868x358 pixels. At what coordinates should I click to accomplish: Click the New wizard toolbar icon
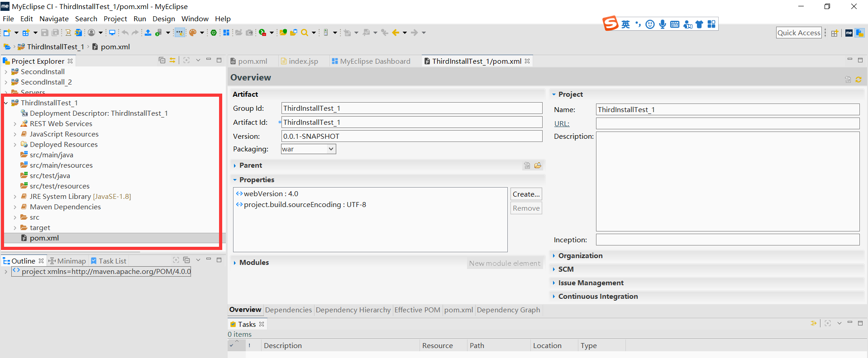7,33
